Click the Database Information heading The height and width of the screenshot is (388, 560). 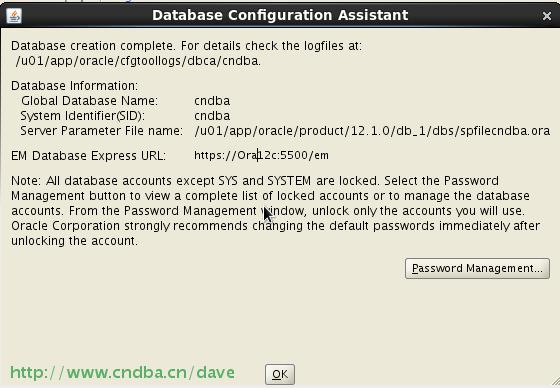point(75,86)
